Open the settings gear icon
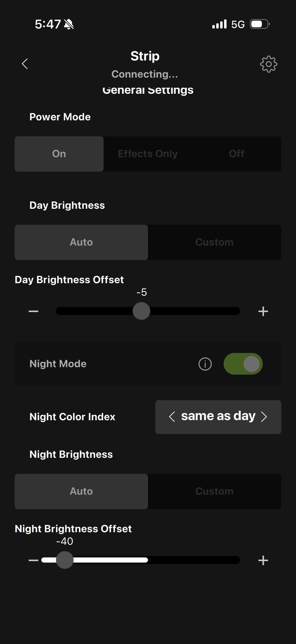This screenshot has width=296, height=644. coord(269,64)
